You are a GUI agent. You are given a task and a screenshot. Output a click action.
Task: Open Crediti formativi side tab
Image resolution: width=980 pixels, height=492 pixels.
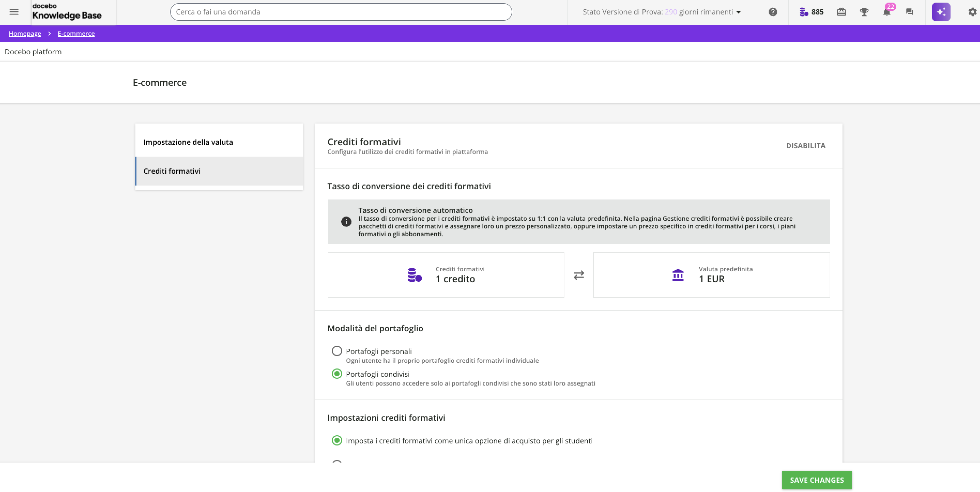(219, 171)
